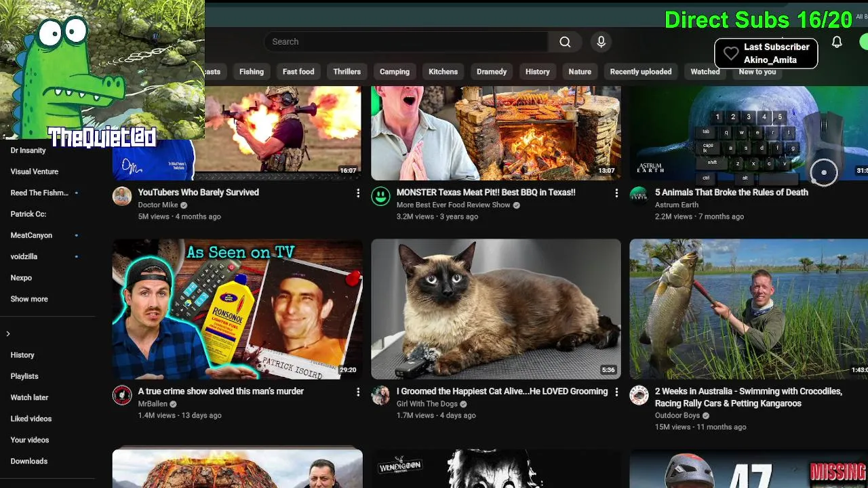This screenshot has height=488, width=868.
Task: Open History in the sidebar
Action: (22, 355)
